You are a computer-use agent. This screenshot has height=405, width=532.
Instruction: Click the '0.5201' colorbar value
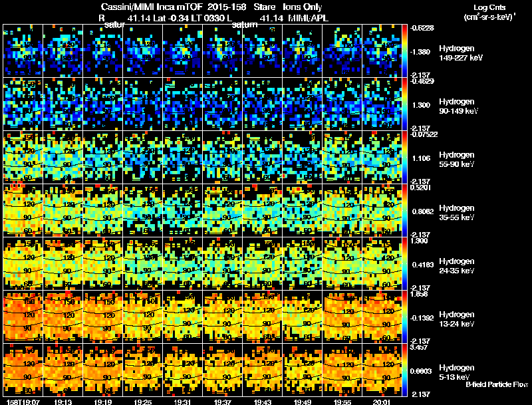tap(421, 188)
